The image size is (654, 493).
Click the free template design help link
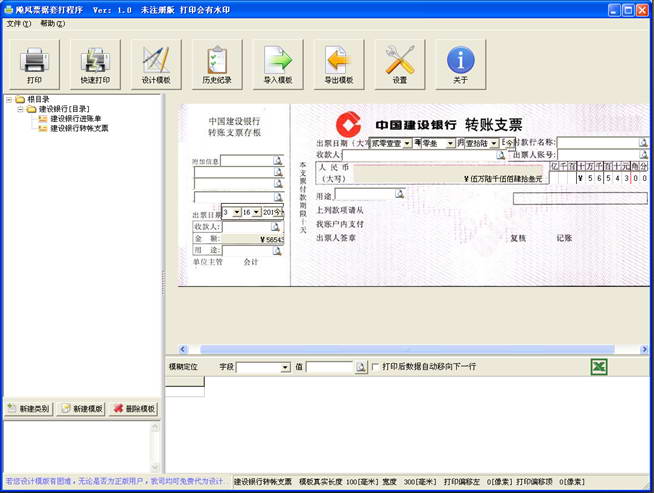click(115, 481)
